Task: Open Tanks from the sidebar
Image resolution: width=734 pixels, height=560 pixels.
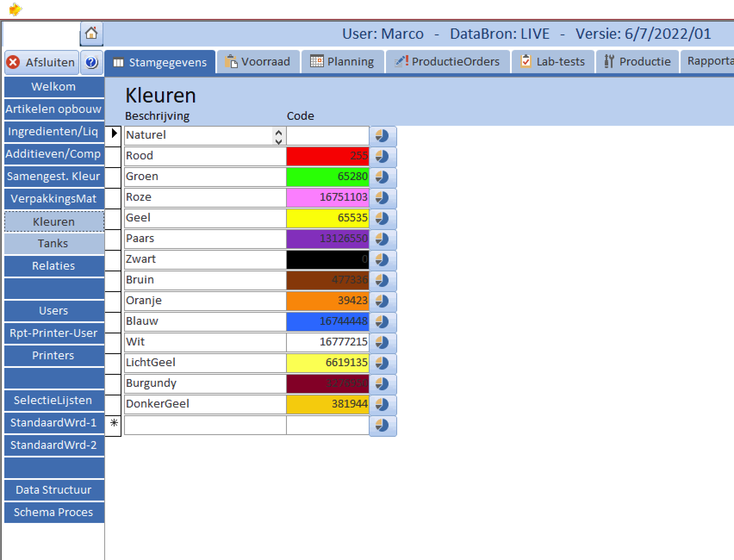Action: pos(53,243)
